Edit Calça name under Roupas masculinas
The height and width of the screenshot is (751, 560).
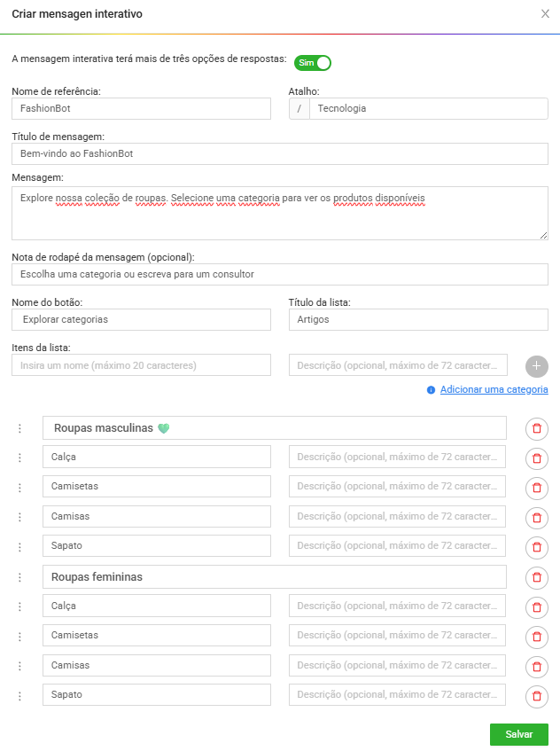(x=157, y=457)
